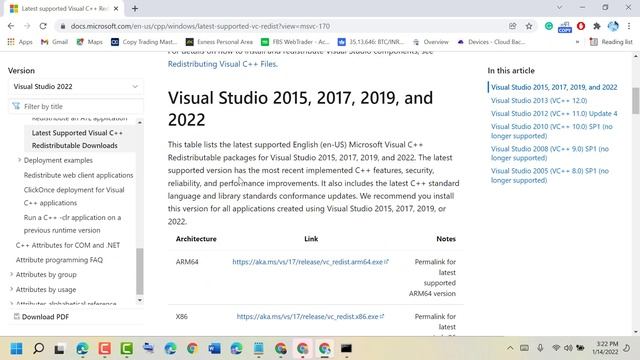Open the Extensions puzzle icon
Screen dimensions: 640x360
597,26
